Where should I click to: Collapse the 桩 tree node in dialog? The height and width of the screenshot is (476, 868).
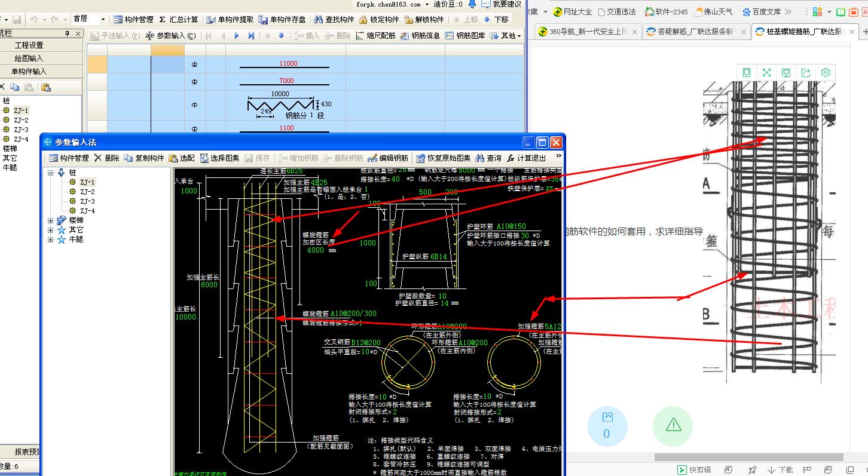tap(51, 173)
